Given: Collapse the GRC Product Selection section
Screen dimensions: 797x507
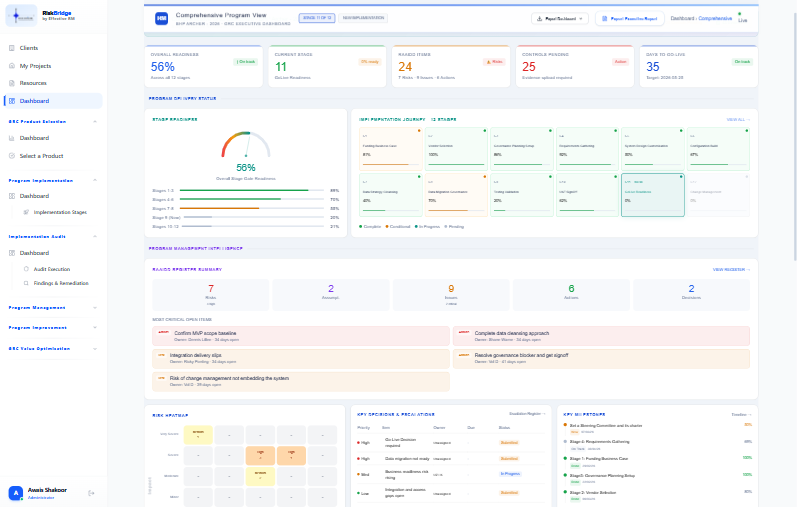Looking at the screenshot, I should (x=95, y=122).
